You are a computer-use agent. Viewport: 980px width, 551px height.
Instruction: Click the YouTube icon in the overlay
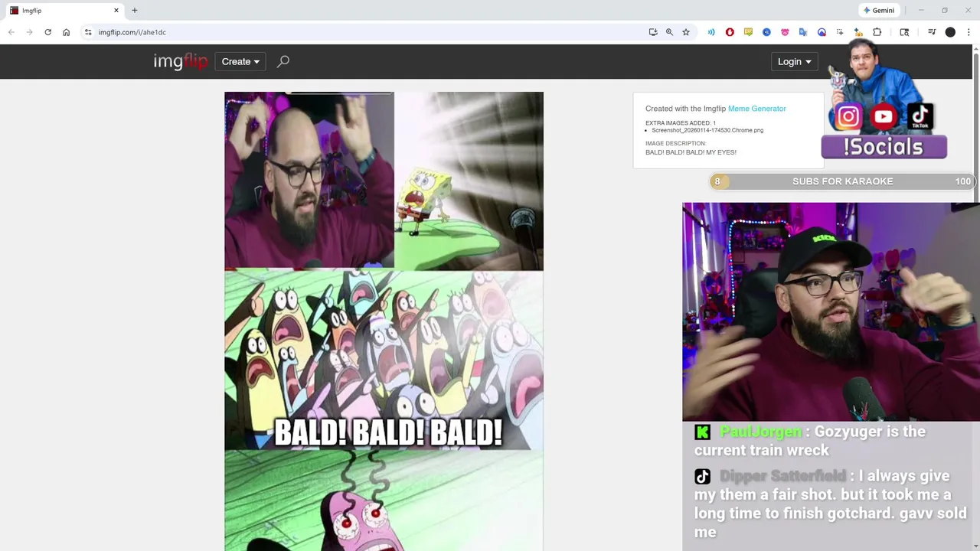884,116
